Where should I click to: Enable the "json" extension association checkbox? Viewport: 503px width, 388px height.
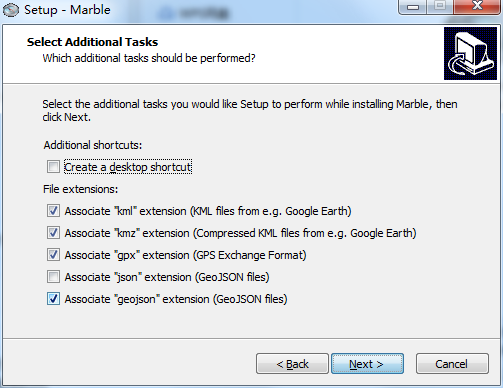[x=53, y=277]
